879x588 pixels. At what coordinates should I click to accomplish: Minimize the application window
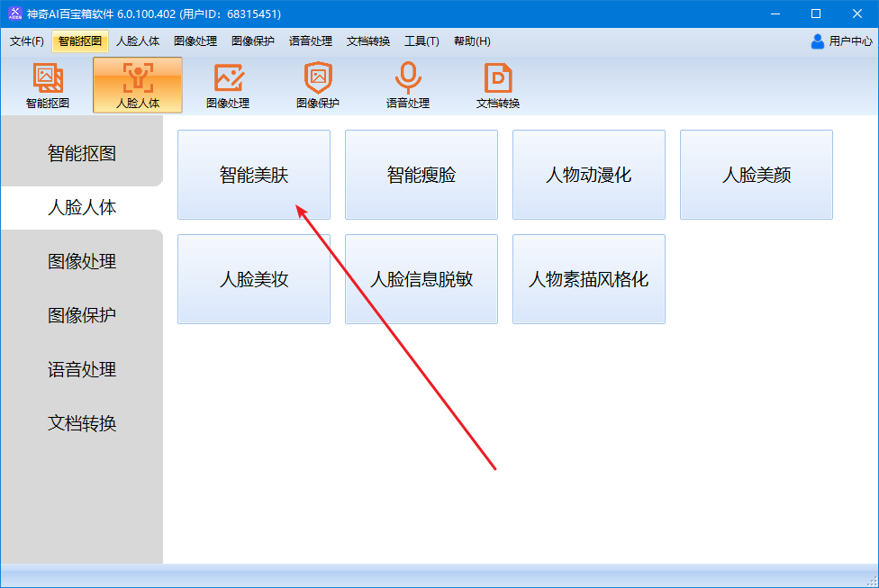point(775,14)
